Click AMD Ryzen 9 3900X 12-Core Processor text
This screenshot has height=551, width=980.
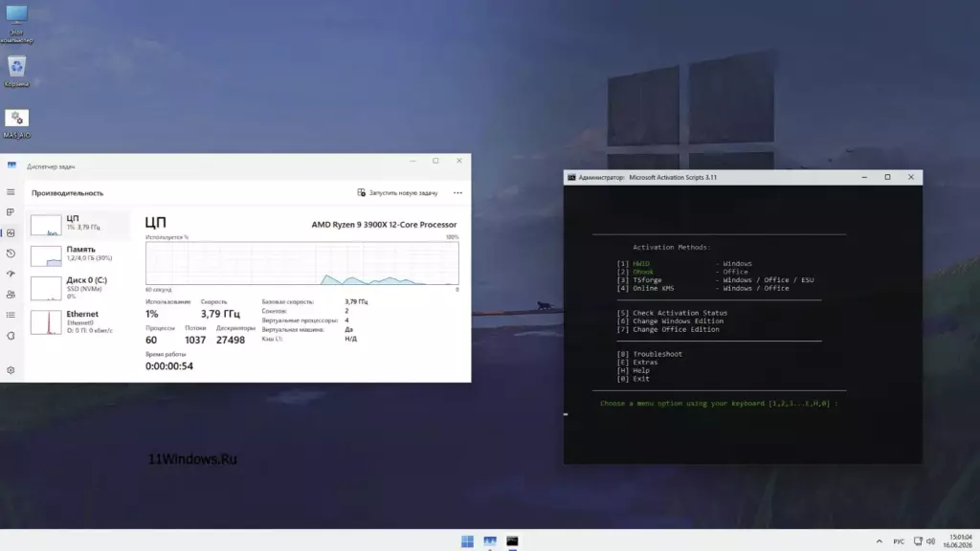[x=384, y=224]
